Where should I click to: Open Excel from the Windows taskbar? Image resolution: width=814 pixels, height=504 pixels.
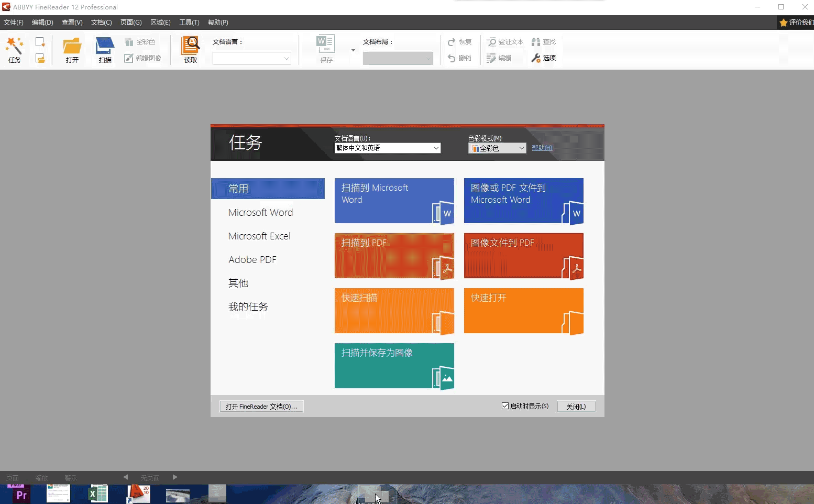click(98, 494)
